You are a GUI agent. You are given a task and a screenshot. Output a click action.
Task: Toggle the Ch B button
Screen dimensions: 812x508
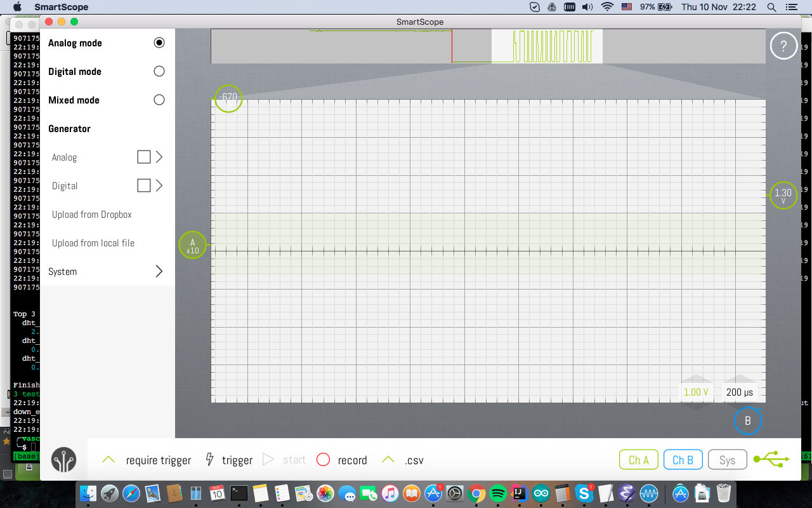point(683,460)
